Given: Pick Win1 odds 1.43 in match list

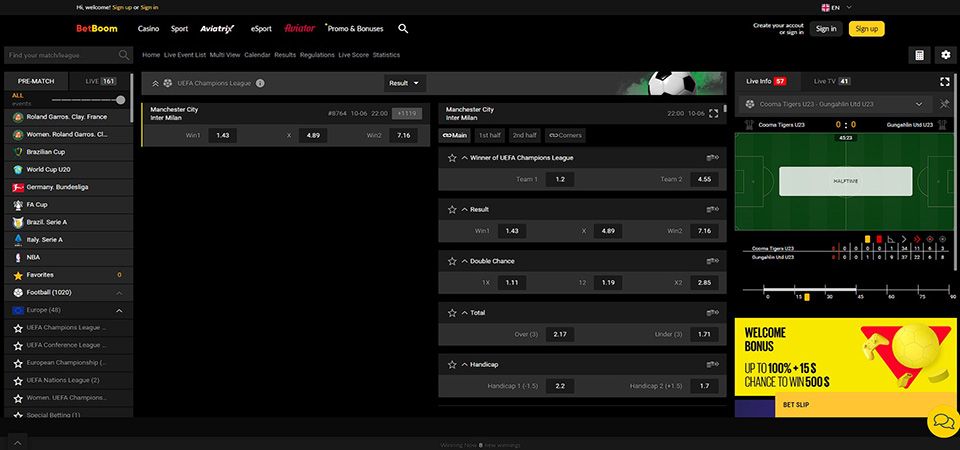Looking at the screenshot, I should [x=222, y=135].
